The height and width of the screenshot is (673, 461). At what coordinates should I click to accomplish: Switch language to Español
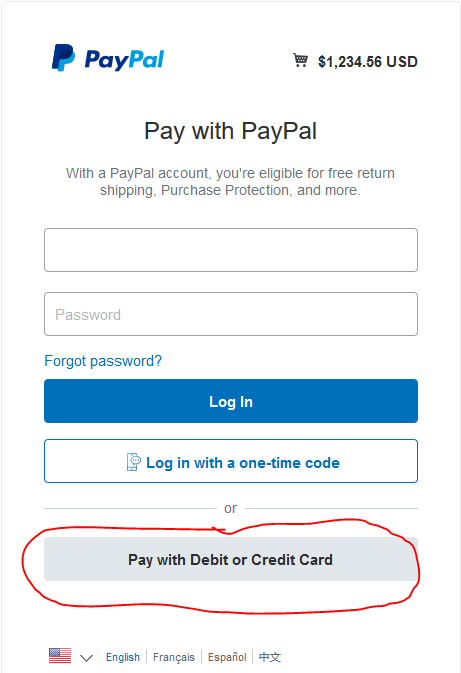[x=227, y=657]
